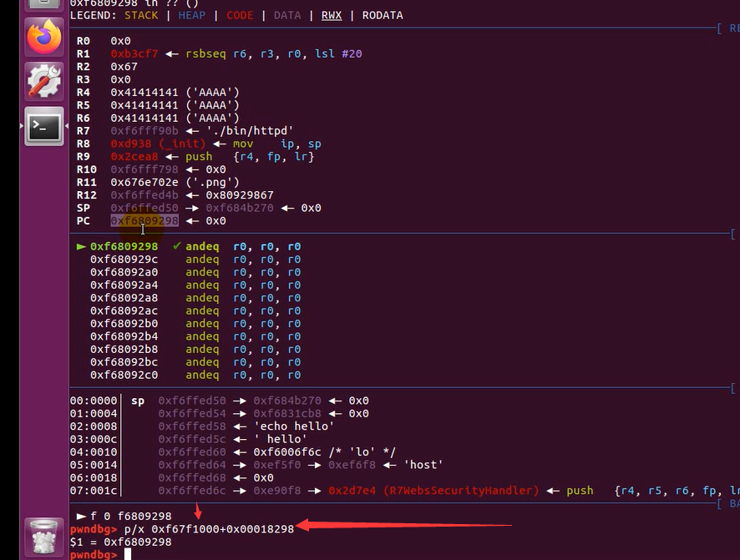Click R12 value 0xf6ffed4b
740x560 pixels.
[144, 195]
